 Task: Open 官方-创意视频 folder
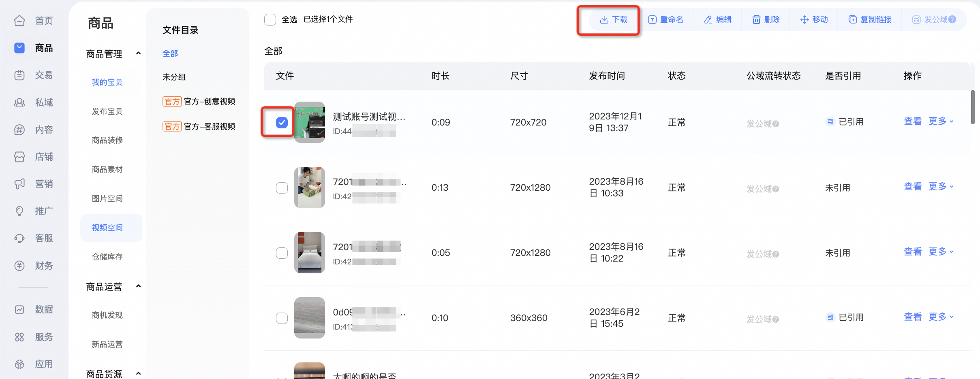(x=199, y=101)
